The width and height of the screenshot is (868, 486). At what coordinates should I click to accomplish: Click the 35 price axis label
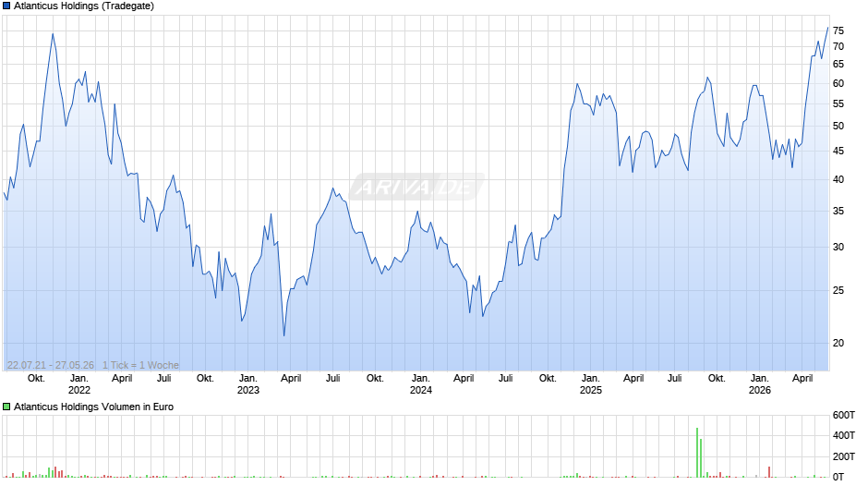(838, 212)
